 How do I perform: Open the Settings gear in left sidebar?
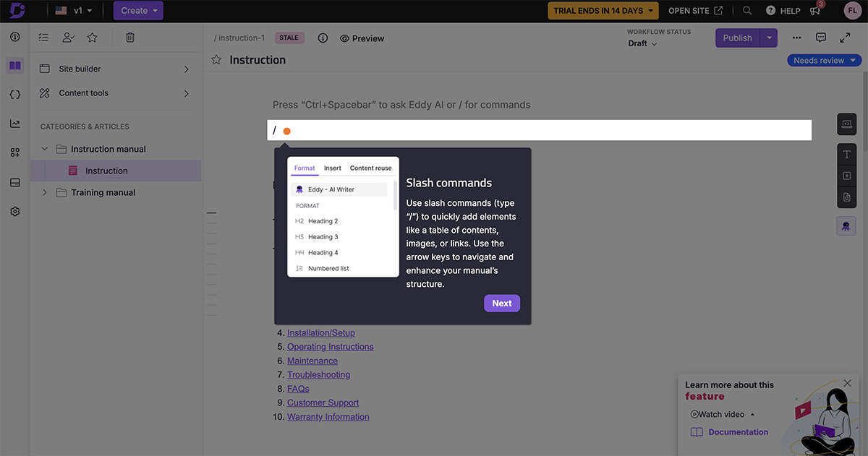pos(15,212)
